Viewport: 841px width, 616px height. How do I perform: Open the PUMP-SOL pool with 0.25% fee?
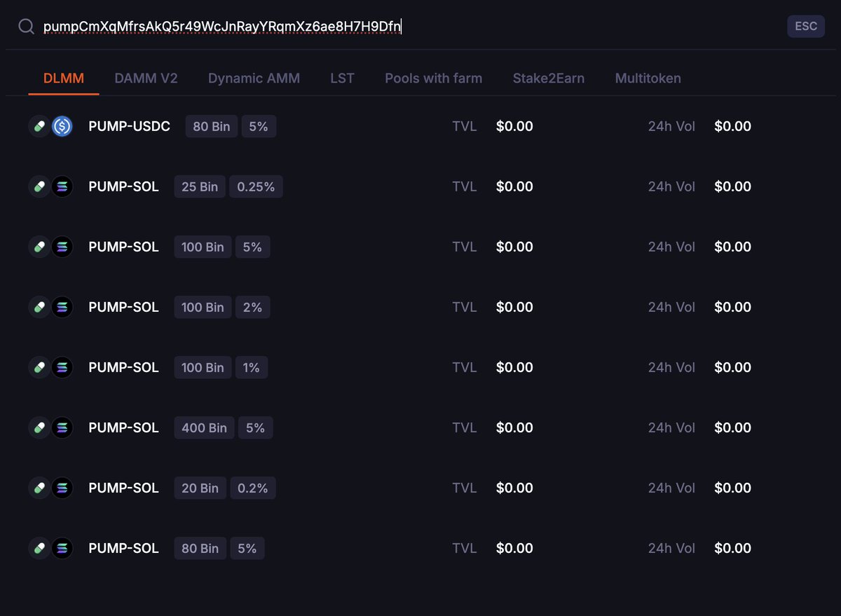pos(123,186)
